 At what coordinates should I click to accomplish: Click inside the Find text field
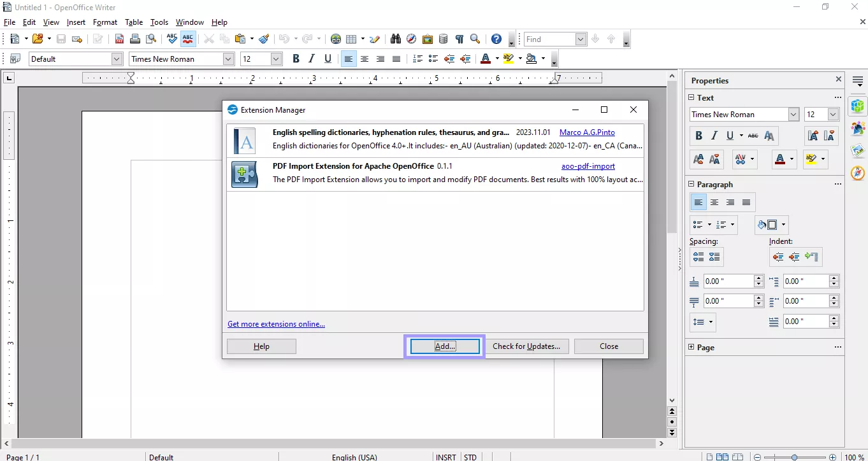pos(549,39)
